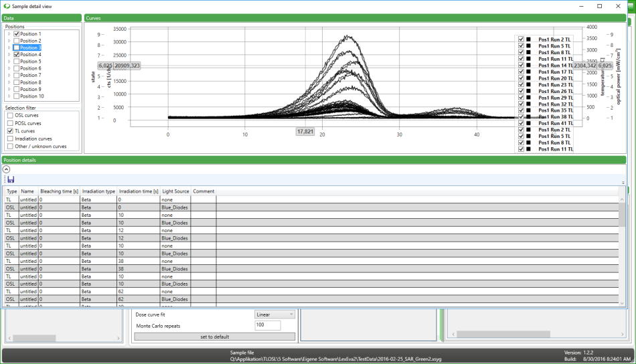Click the black marker for Pos1 Run 26 TL
This screenshot has height=364, width=636.
tap(528, 91)
